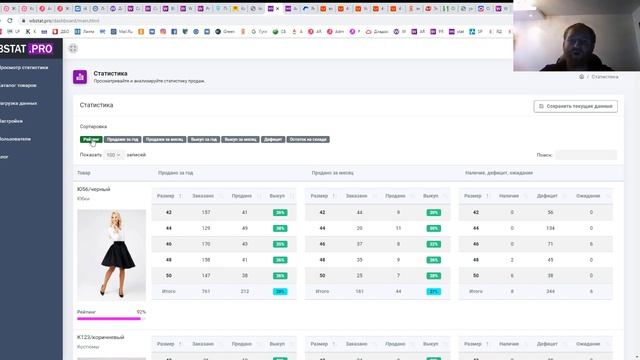Screen dimensions: 640x360
Task: Click the purple Статистика page icon
Action: pyautogui.click(x=80, y=77)
